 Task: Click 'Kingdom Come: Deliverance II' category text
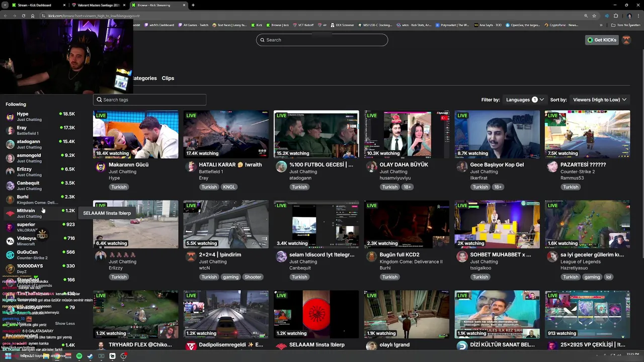[411, 261]
